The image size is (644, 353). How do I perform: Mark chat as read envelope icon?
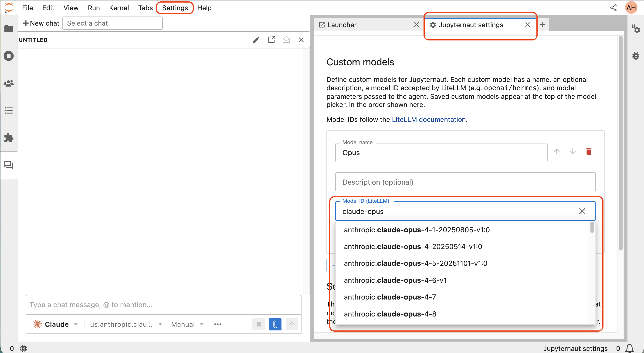[x=286, y=40]
